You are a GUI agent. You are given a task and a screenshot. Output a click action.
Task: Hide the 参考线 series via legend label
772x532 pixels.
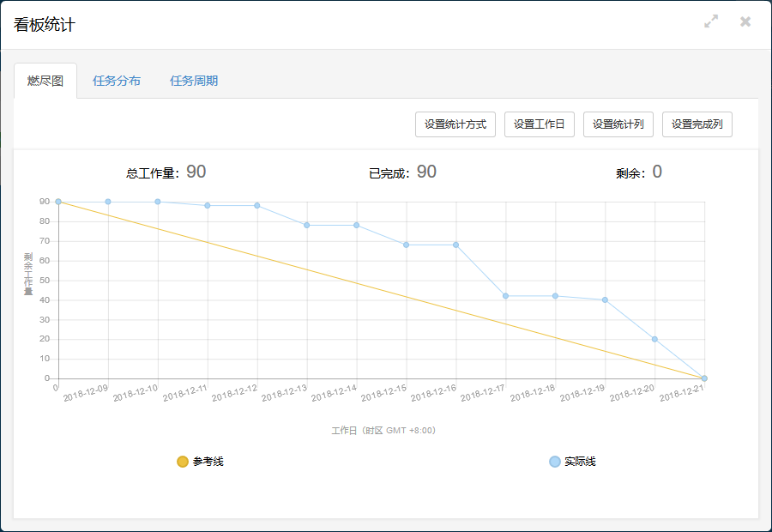pos(208,462)
